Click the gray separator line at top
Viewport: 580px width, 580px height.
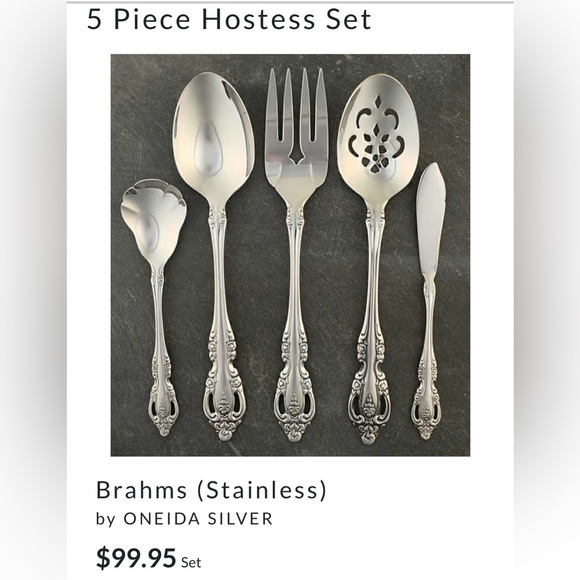pyautogui.click(x=290, y=2)
